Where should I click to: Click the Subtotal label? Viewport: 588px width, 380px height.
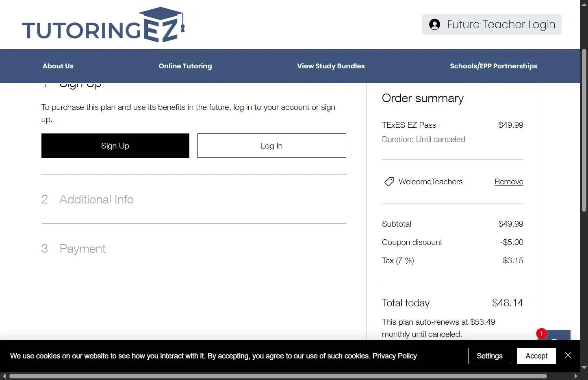pos(397,224)
